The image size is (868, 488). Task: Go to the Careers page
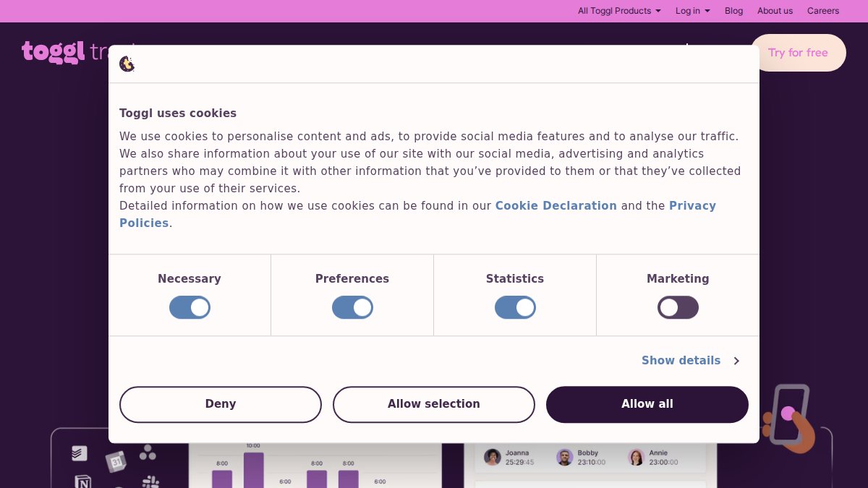tap(823, 11)
